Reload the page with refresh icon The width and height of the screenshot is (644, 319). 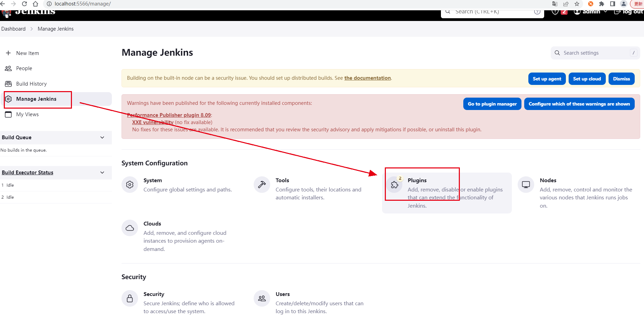pyautogui.click(x=24, y=4)
